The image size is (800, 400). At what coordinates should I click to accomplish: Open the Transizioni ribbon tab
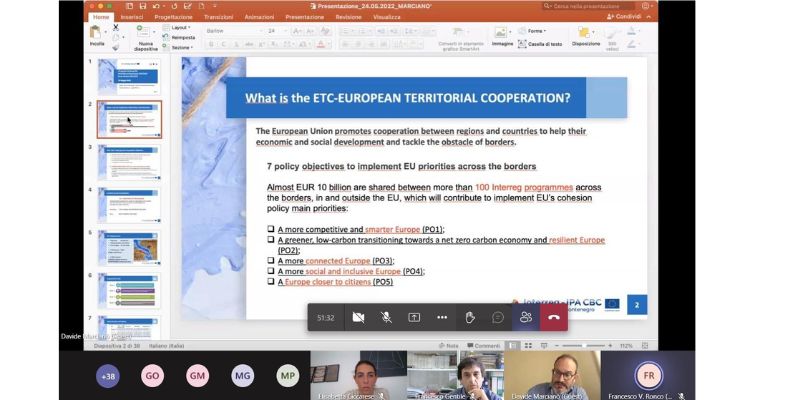pyautogui.click(x=218, y=17)
